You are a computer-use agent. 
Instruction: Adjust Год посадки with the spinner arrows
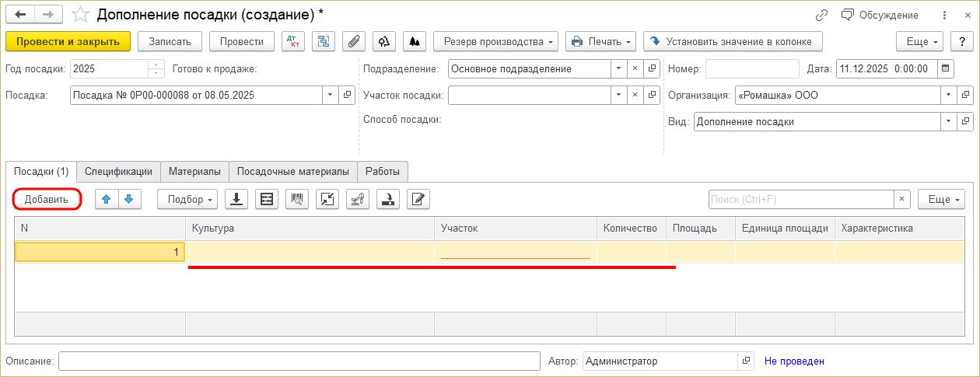coord(156,68)
